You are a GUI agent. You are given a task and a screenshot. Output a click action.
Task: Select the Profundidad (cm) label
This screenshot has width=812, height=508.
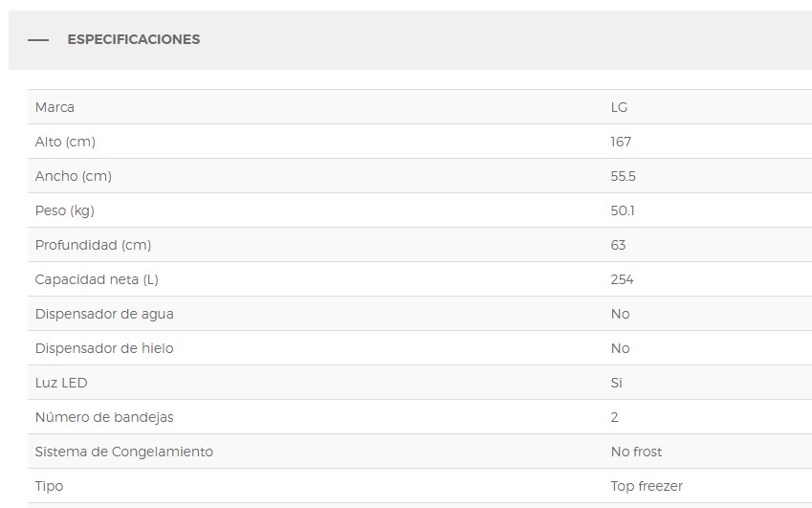coord(93,245)
